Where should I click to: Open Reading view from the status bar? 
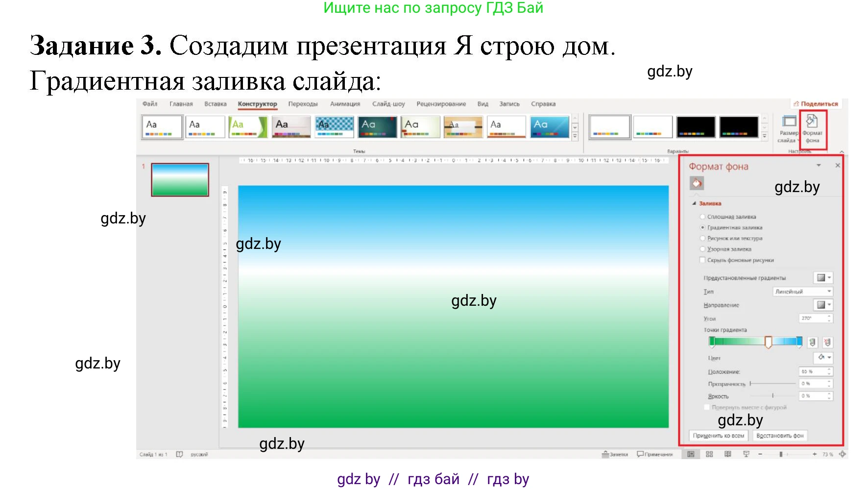point(728,454)
